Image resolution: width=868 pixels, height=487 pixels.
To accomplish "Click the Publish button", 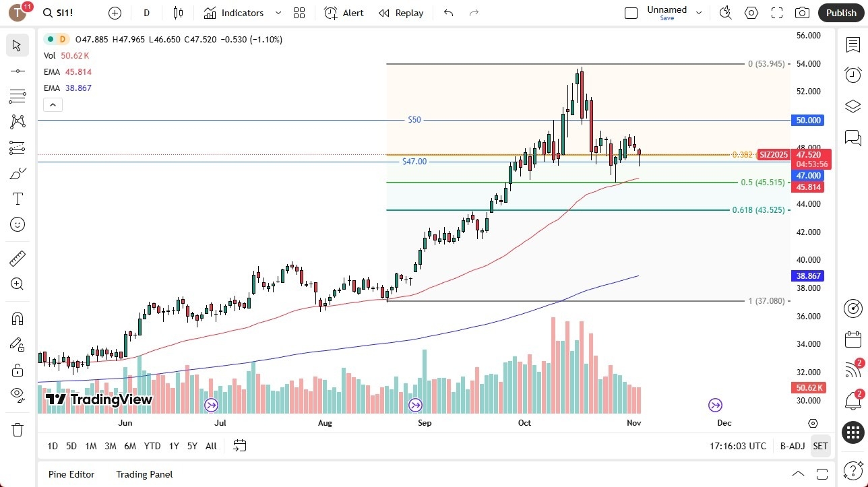I will coord(841,13).
